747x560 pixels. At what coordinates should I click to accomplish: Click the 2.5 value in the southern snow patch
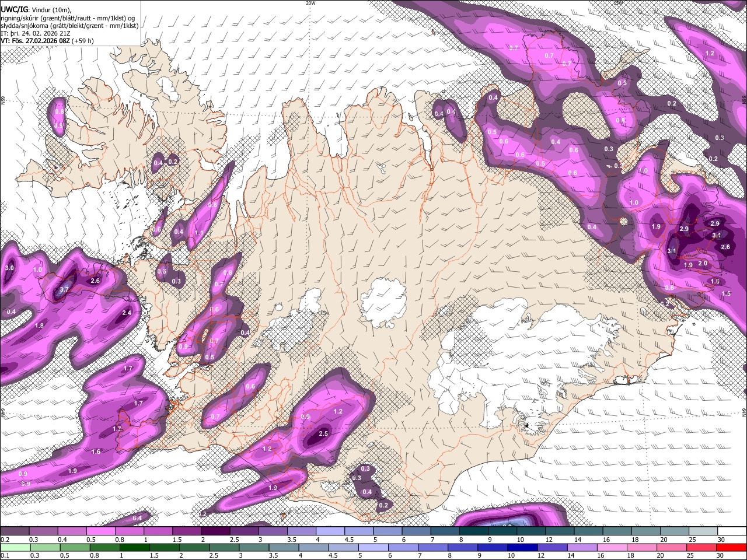pyautogui.click(x=323, y=433)
